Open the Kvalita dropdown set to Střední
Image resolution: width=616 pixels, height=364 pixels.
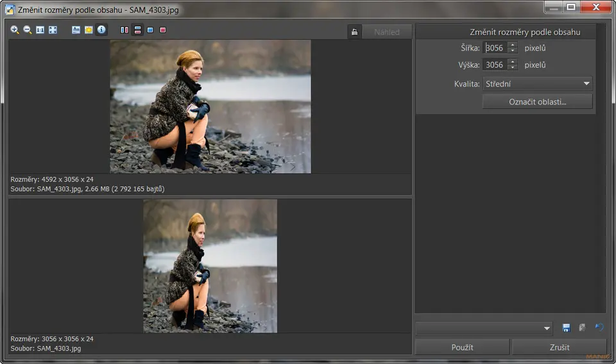(537, 83)
